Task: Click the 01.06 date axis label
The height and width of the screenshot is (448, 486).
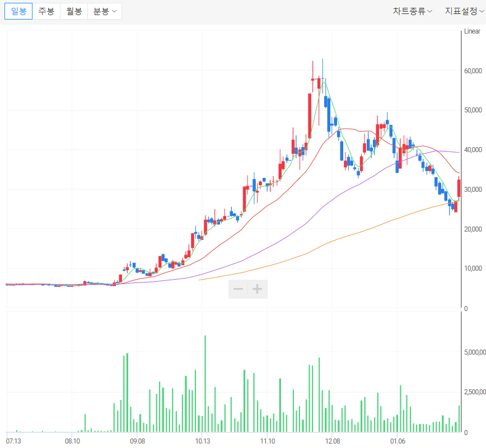Action: (398, 441)
